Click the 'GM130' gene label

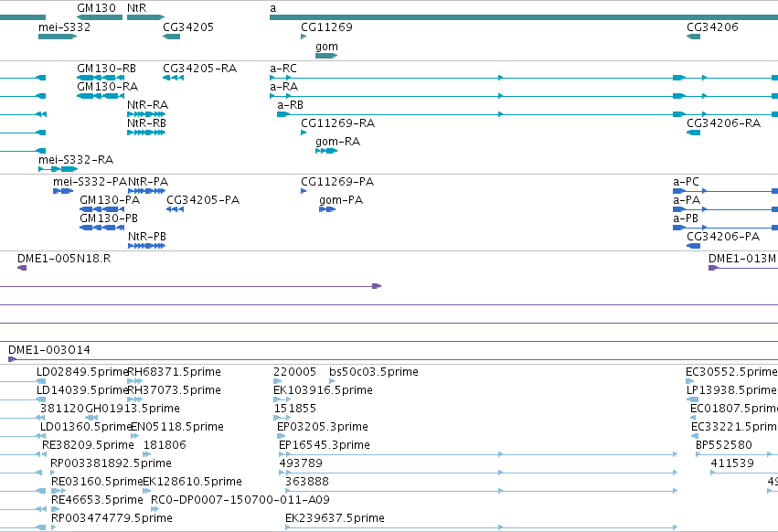96,8
